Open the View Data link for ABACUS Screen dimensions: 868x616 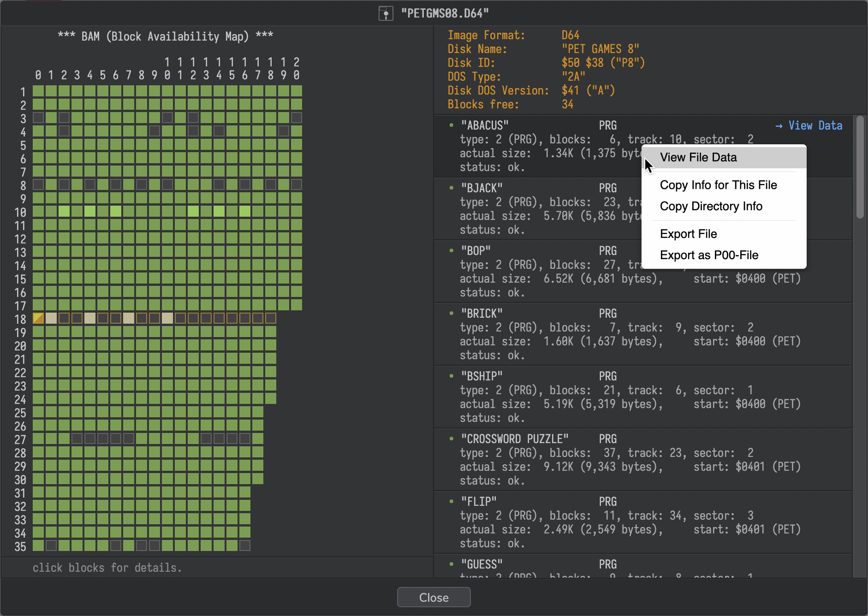click(809, 126)
